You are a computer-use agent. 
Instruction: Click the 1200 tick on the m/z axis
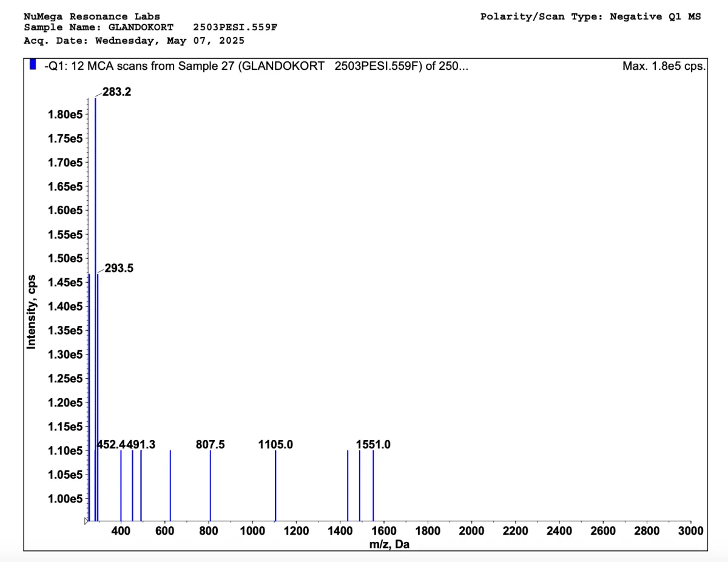296,531
